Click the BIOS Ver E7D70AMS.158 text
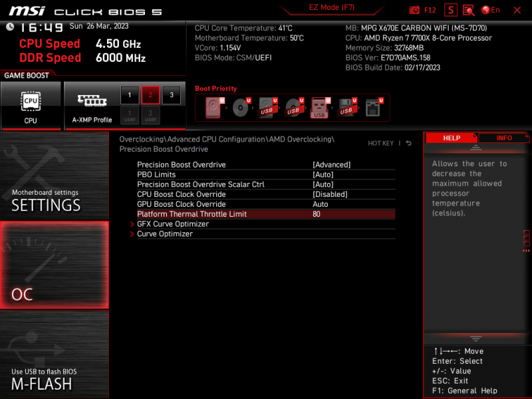This screenshot has width=532, height=399. pyautogui.click(x=388, y=58)
